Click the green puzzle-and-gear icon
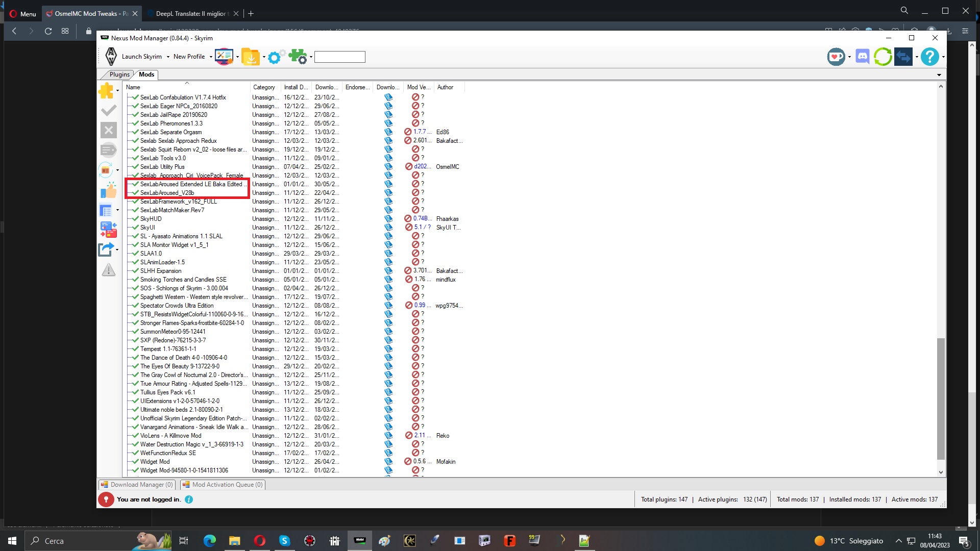Viewport: 980px width, 551px height. (x=298, y=57)
